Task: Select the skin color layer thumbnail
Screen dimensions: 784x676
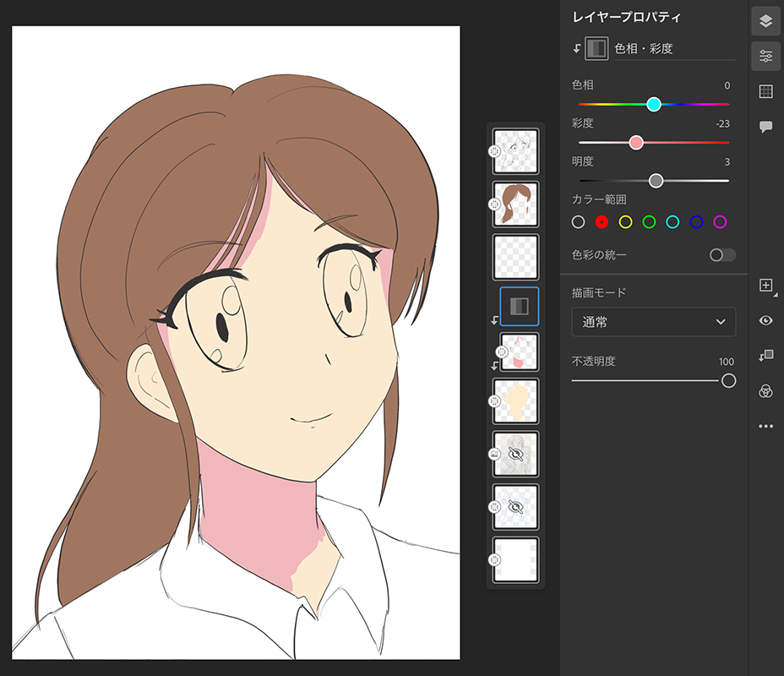Action: tap(515, 401)
